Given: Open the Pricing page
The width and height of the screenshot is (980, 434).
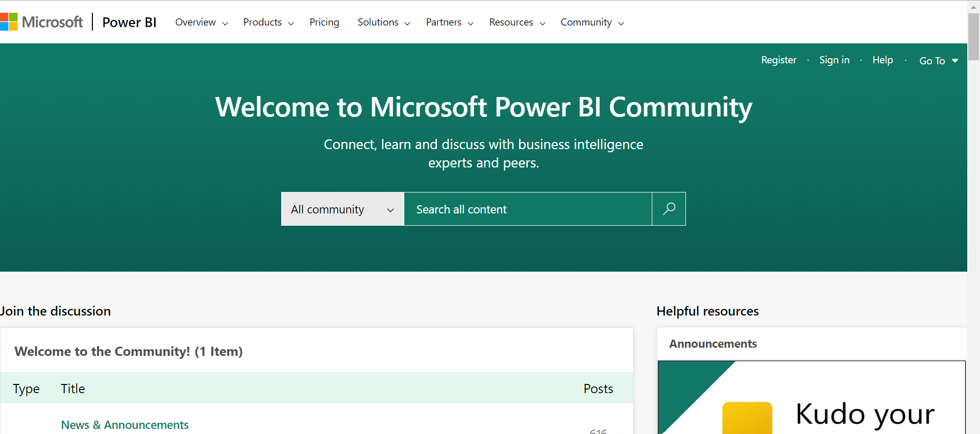Looking at the screenshot, I should (x=324, y=22).
